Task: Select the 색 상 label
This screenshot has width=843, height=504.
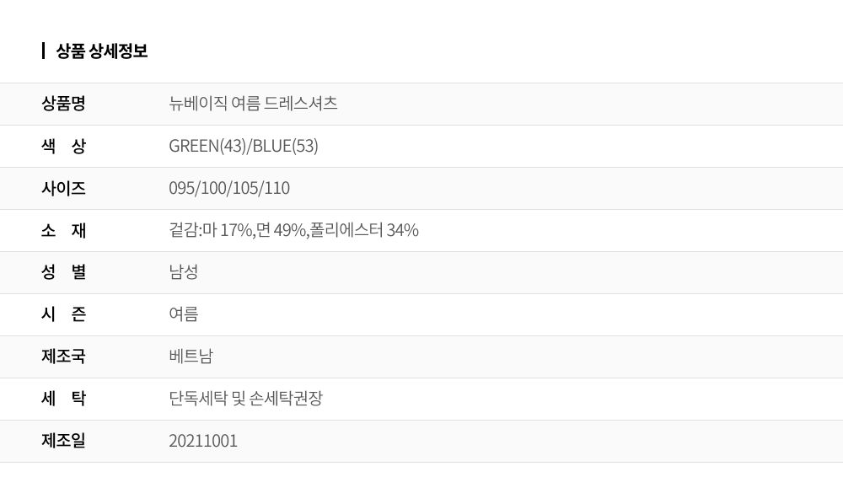Action: coord(63,146)
